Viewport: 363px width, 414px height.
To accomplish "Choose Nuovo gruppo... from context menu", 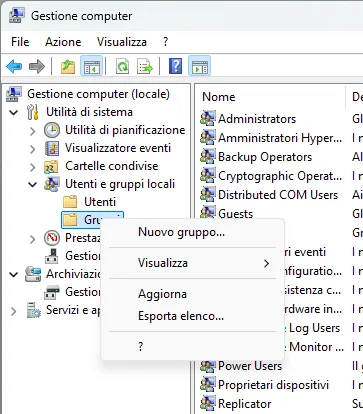I will tap(192, 232).
